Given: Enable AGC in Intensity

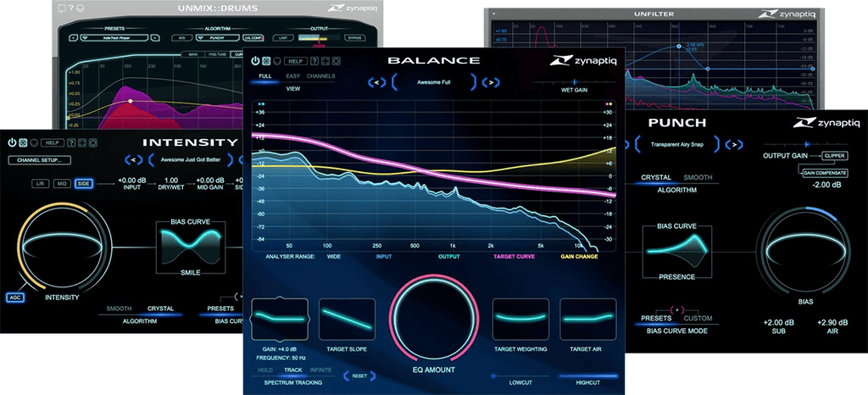Looking at the screenshot, I should [14, 297].
